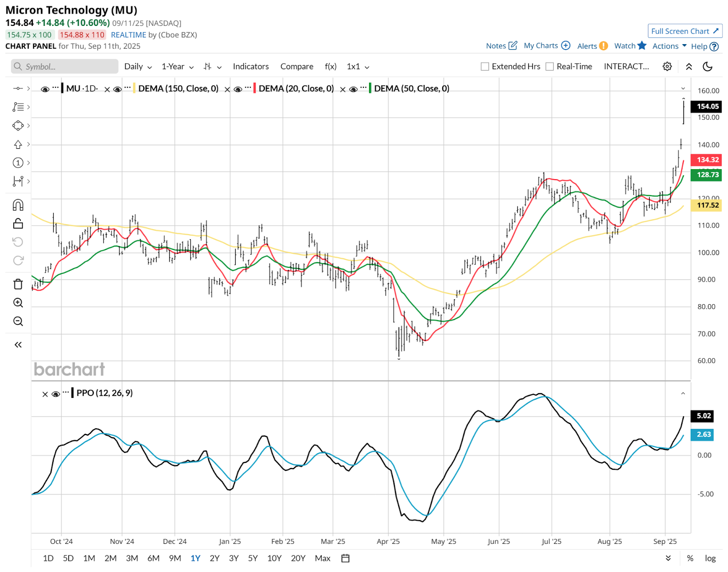This screenshot has width=728, height=572.
Task: Click the zoom out magnifier icon
Action: tap(18, 321)
